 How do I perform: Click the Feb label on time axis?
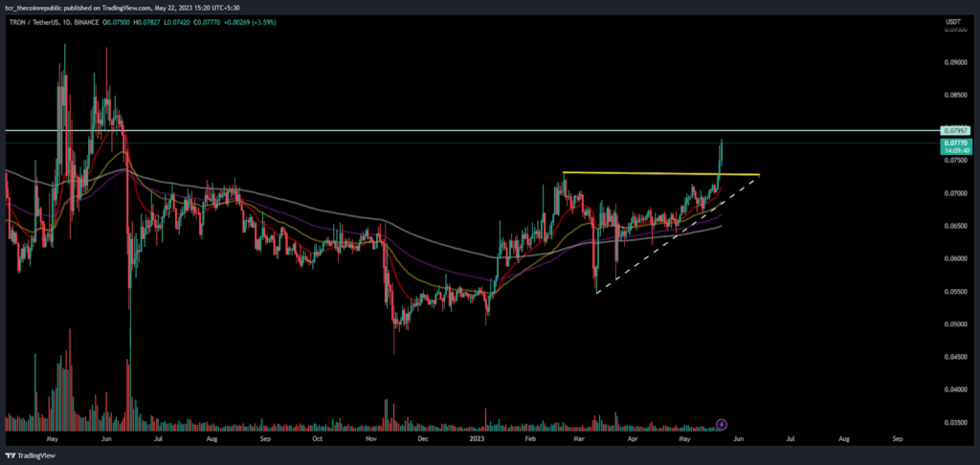pos(530,439)
